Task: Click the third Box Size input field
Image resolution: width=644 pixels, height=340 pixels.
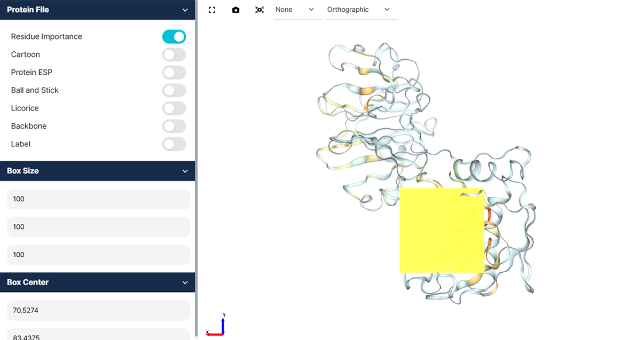Action: (x=98, y=255)
